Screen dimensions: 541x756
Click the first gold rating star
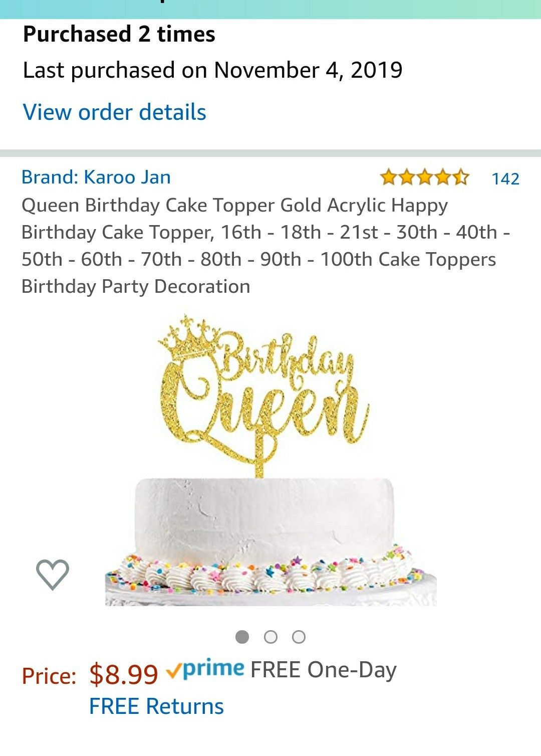coord(388,177)
